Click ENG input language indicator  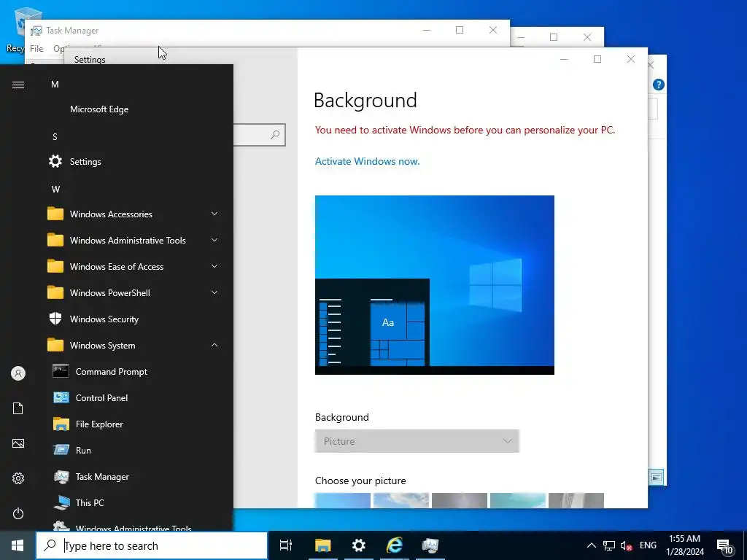648,545
